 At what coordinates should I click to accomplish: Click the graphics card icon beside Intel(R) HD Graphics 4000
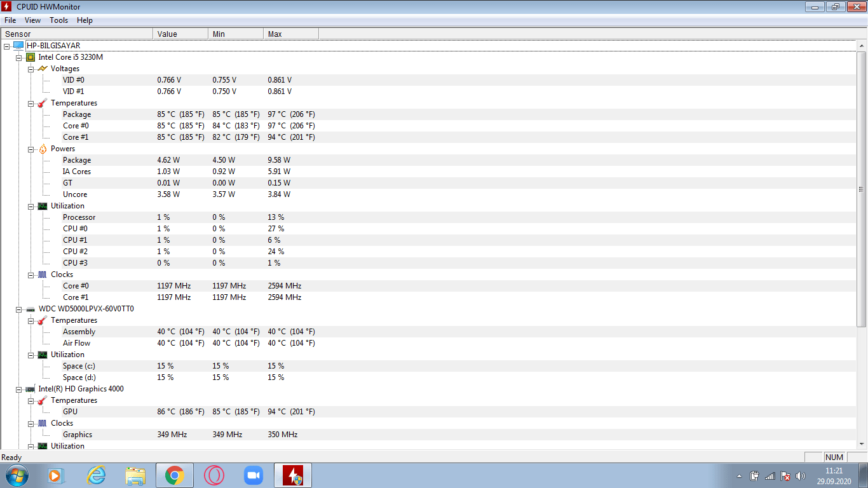click(31, 389)
